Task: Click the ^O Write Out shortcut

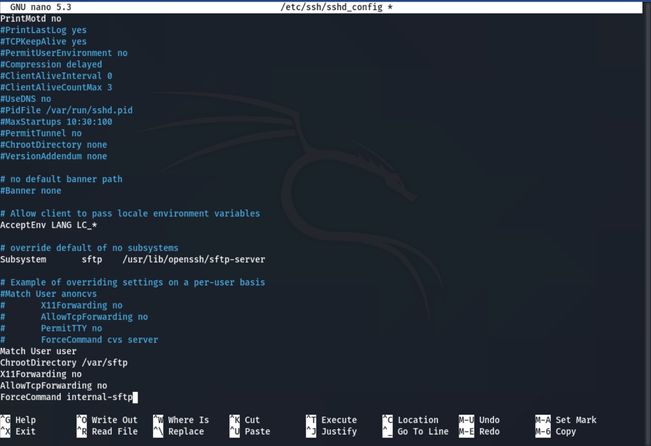Action: click(x=107, y=420)
